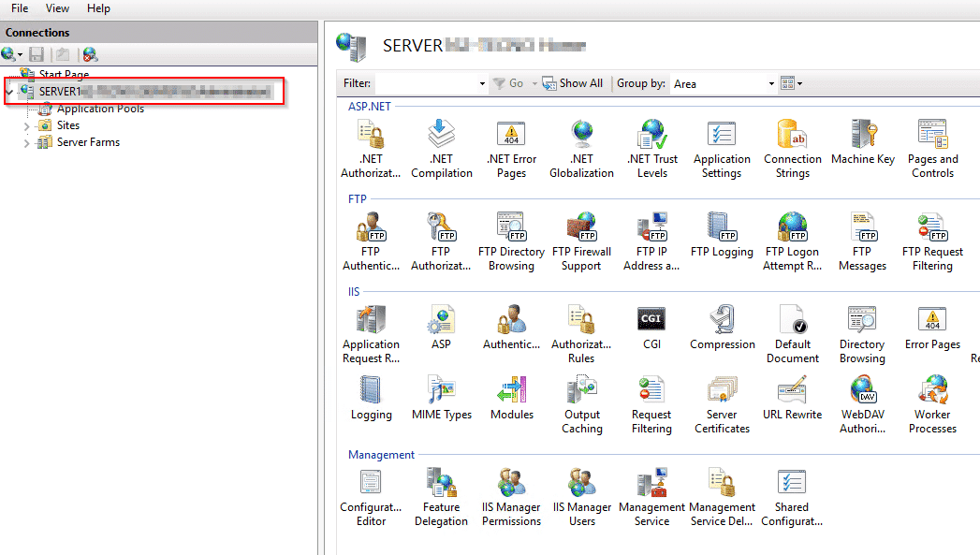Open the Connection Strings feature

click(x=793, y=150)
